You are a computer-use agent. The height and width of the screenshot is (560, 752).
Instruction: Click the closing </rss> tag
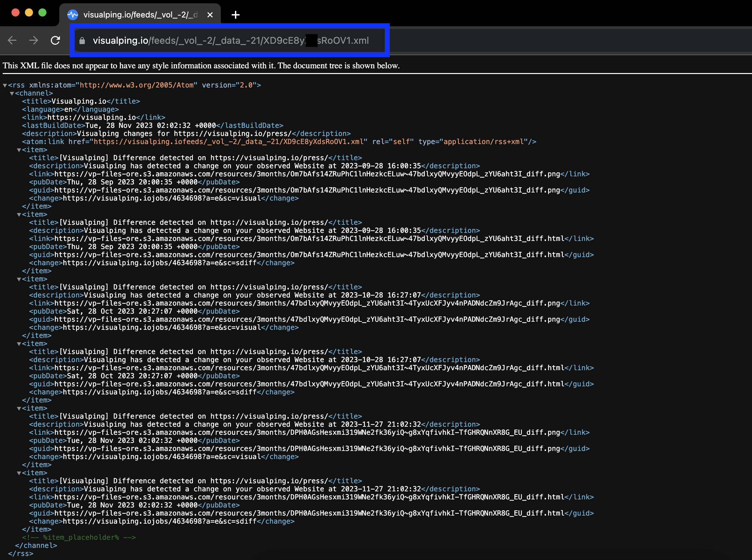(x=21, y=554)
